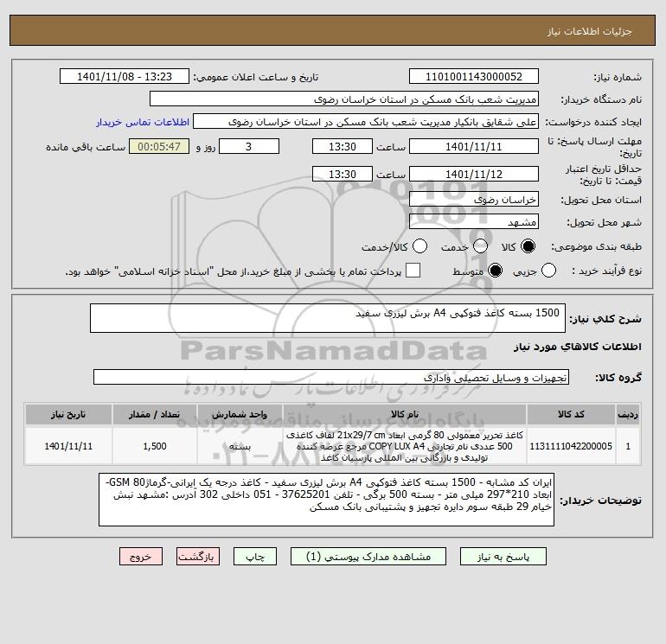The height and width of the screenshot is (644, 666).
Task: Click the جزئیات اطلاعات نیاز header title
Action: pos(590,31)
